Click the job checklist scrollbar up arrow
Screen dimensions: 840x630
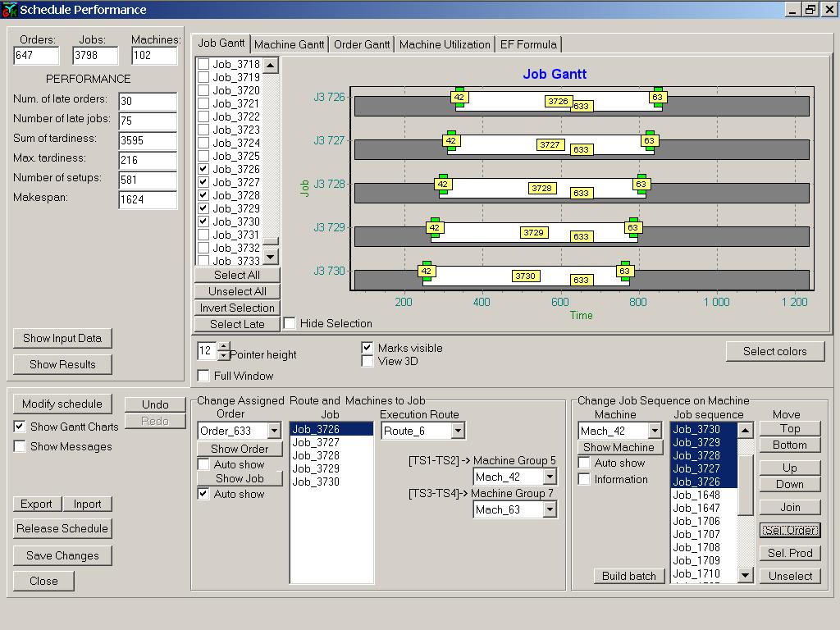coord(271,66)
